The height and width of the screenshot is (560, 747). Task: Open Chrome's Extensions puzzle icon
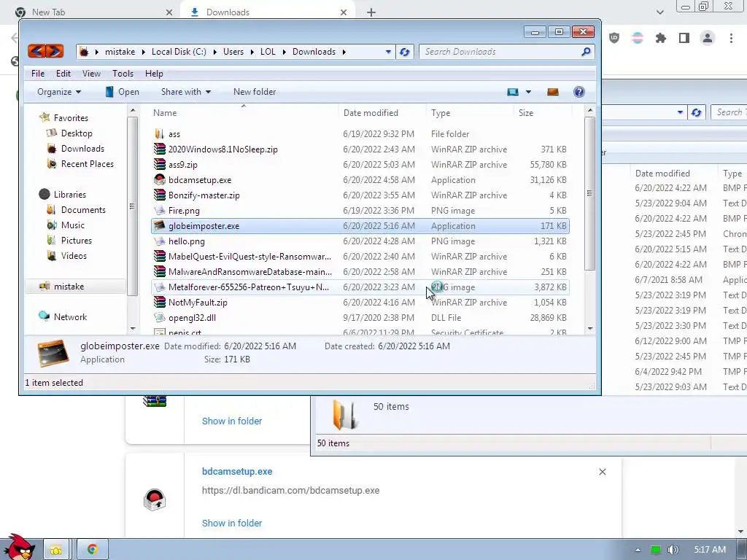coord(661,38)
